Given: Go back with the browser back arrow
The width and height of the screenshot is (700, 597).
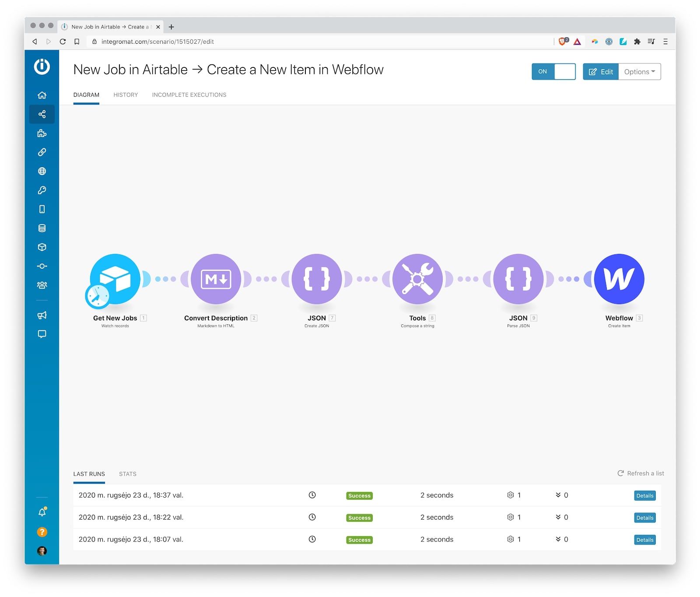Looking at the screenshot, I should (35, 42).
